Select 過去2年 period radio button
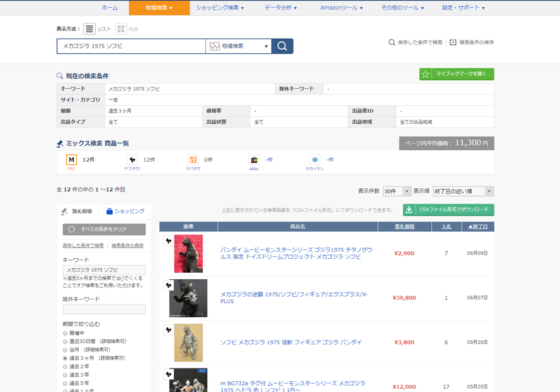 (x=65, y=367)
